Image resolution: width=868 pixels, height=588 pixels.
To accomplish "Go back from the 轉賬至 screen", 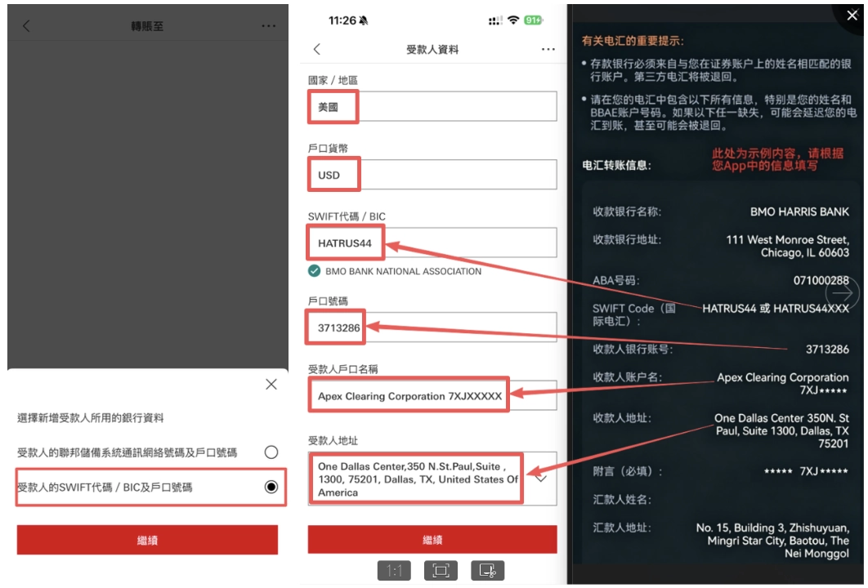I will click(x=26, y=26).
